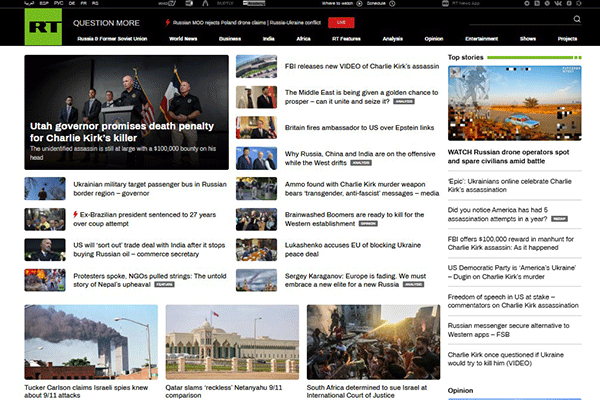600x400 pixels.
Task: Open the Projects section
Action: [567, 39]
